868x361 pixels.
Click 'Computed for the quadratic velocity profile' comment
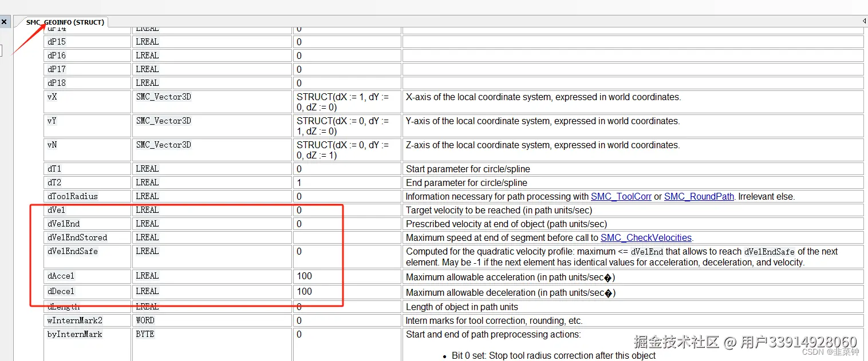[x=622, y=256]
